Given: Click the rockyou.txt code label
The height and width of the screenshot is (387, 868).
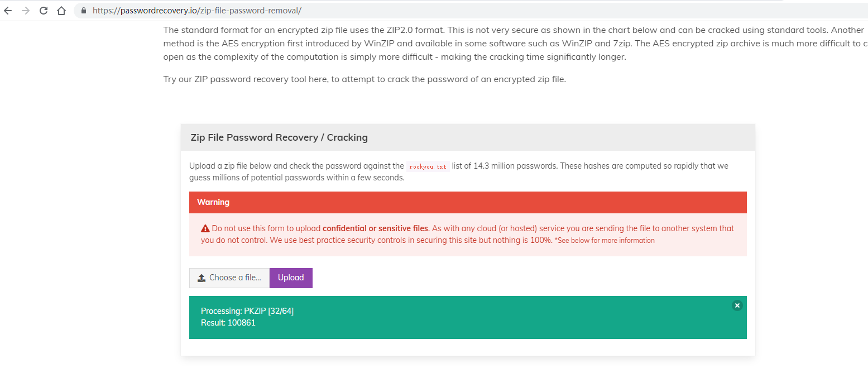Looking at the screenshot, I should click(x=428, y=166).
